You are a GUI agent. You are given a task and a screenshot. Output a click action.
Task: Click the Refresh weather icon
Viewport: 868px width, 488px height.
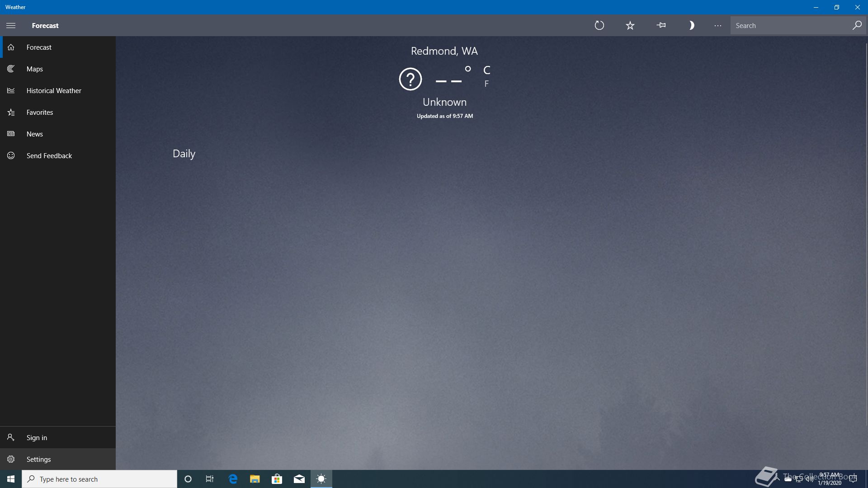pyautogui.click(x=599, y=26)
